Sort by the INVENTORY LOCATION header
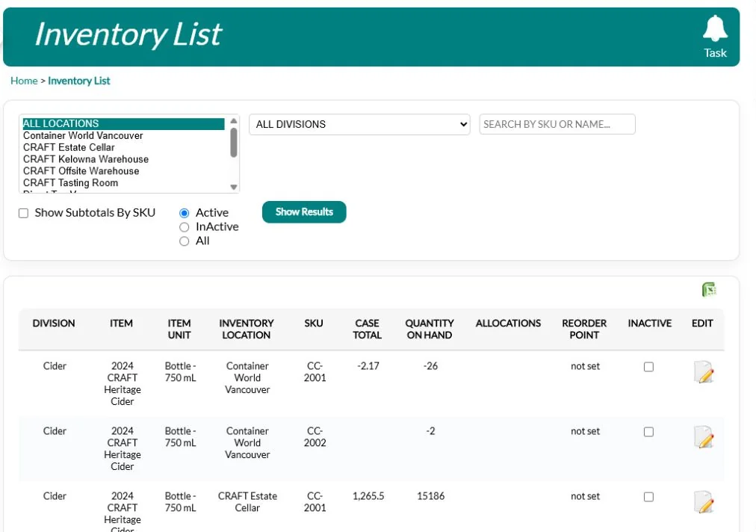Screen dimensions: 756x532 [247, 329]
